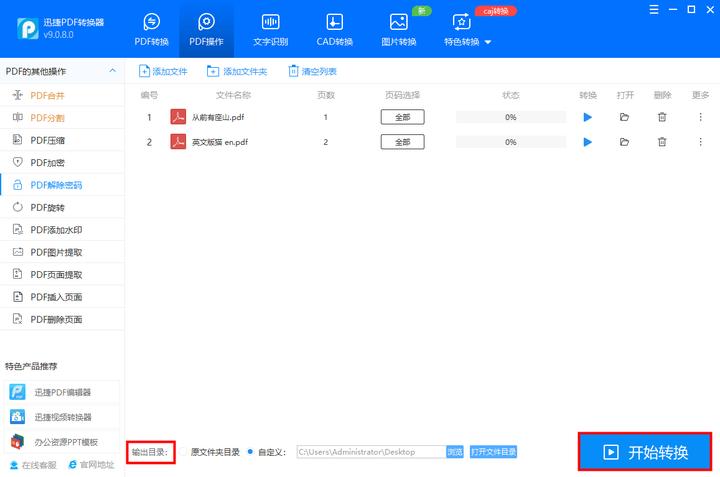720x477 pixels.
Task: Click the 0% progress bar of 从前有座山.pdf
Action: coord(511,117)
